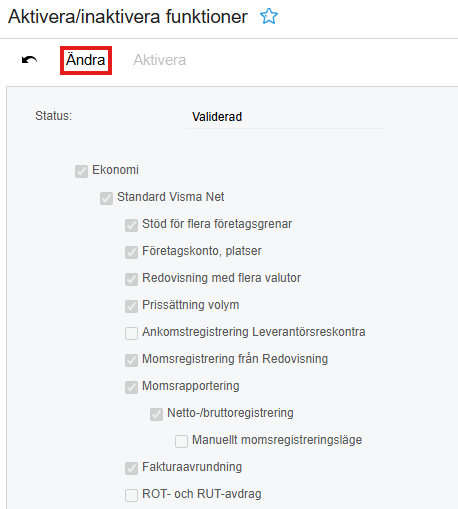Click the Ekonomi label text
This screenshot has height=509, width=458.
[115, 170]
